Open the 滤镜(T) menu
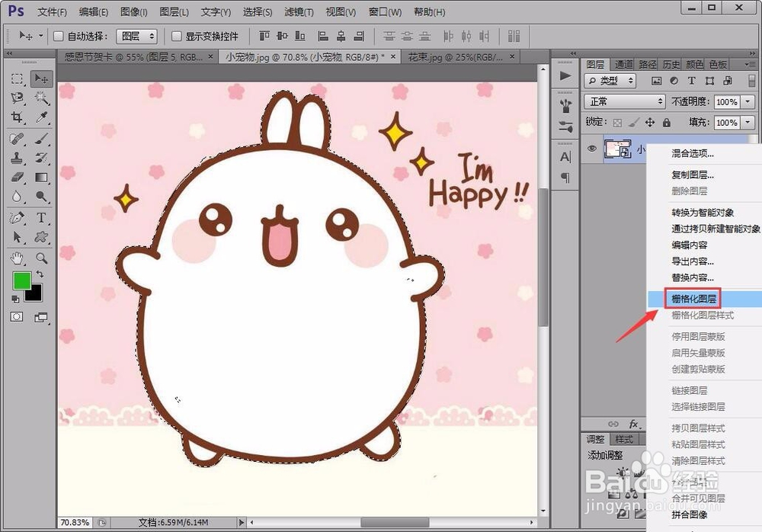This screenshot has height=532, width=762. (299, 12)
